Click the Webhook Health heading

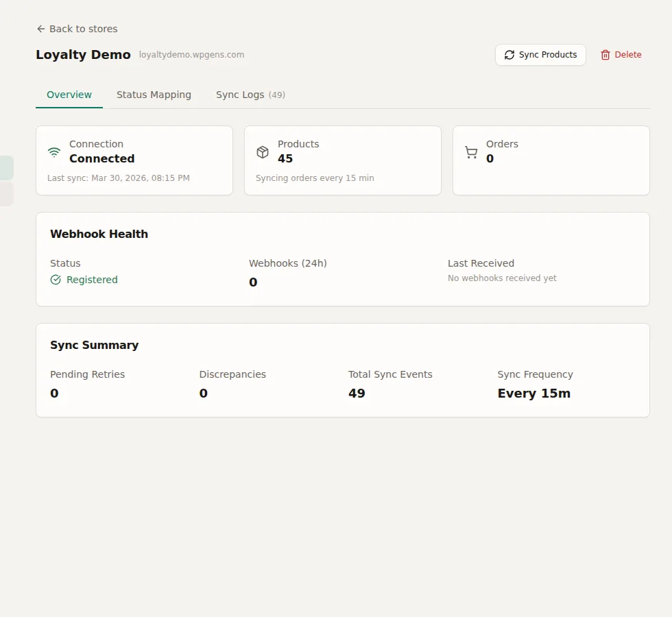99,234
